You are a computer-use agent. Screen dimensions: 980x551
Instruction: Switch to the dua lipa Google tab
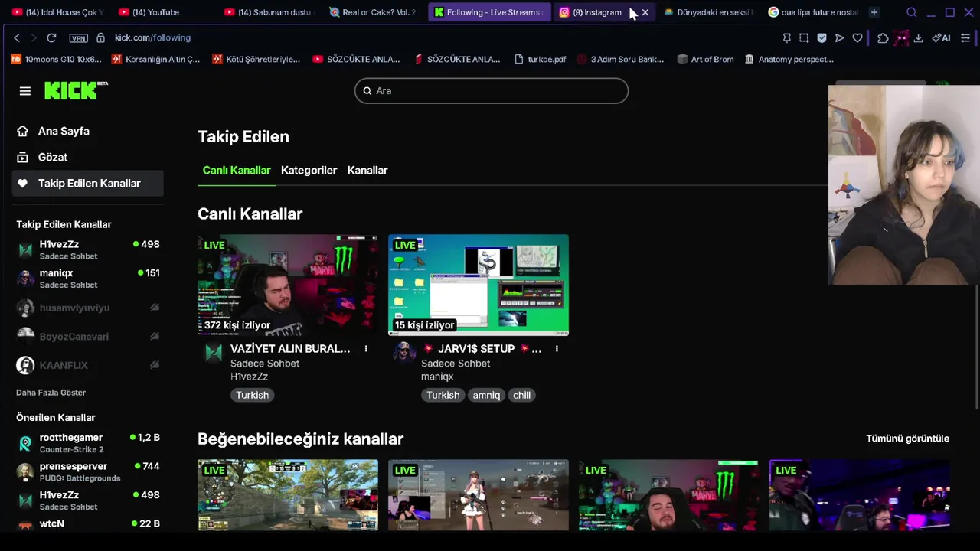coord(812,12)
